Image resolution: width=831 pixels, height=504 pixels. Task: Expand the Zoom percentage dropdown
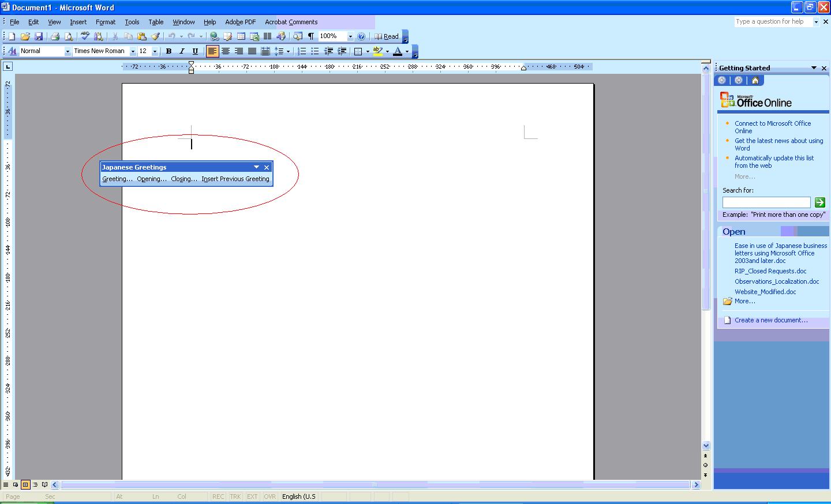(x=350, y=36)
